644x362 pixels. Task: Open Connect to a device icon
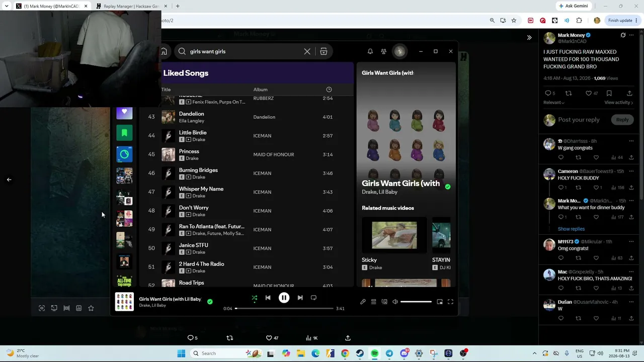pos(384,302)
